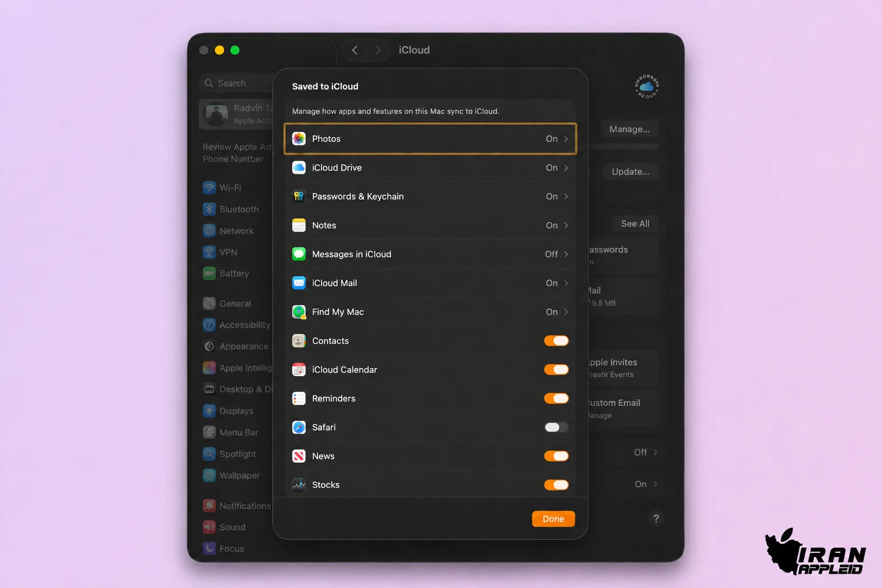Click the Find My Mac icon

[x=299, y=312]
